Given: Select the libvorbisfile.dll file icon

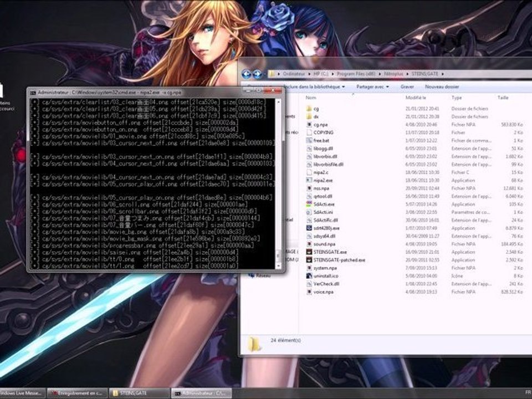Looking at the screenshot, I should 309,164.
